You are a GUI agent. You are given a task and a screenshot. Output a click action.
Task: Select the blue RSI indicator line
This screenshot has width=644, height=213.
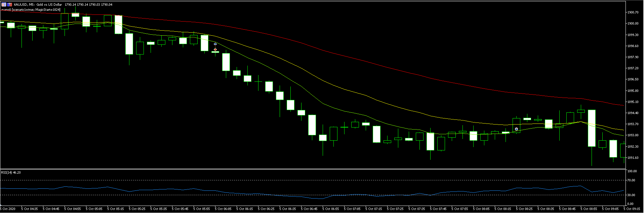point(312,199)
